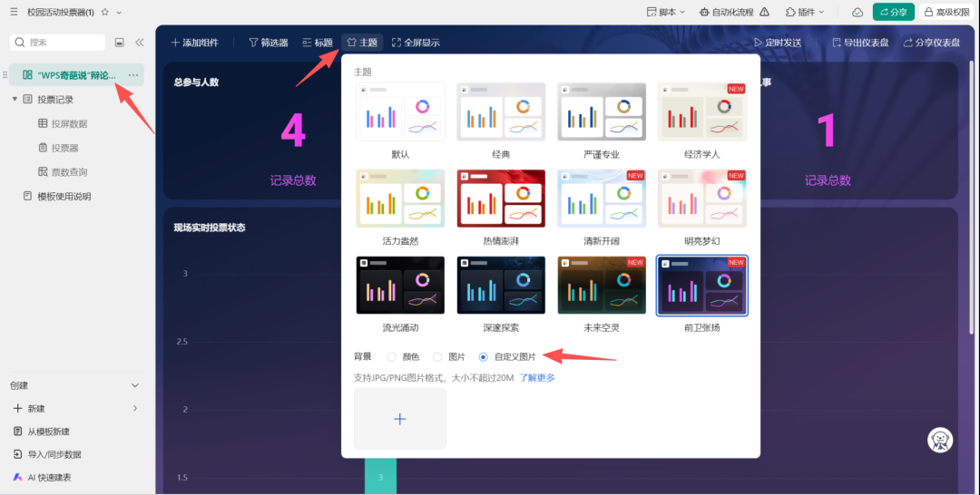This screenshot has width=980, height=495.
Task: Select the 前卫张扬 theme thumbnail
Action: 702,286
